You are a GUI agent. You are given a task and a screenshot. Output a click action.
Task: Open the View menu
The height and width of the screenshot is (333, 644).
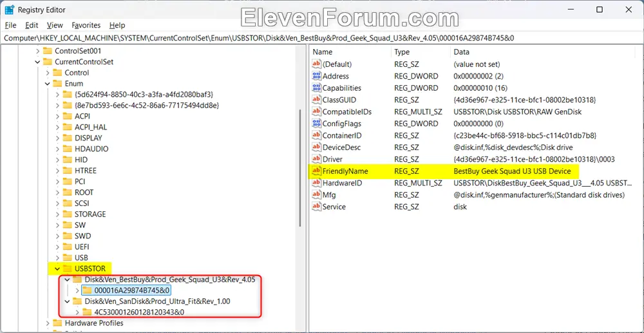[x=55, y=25]
